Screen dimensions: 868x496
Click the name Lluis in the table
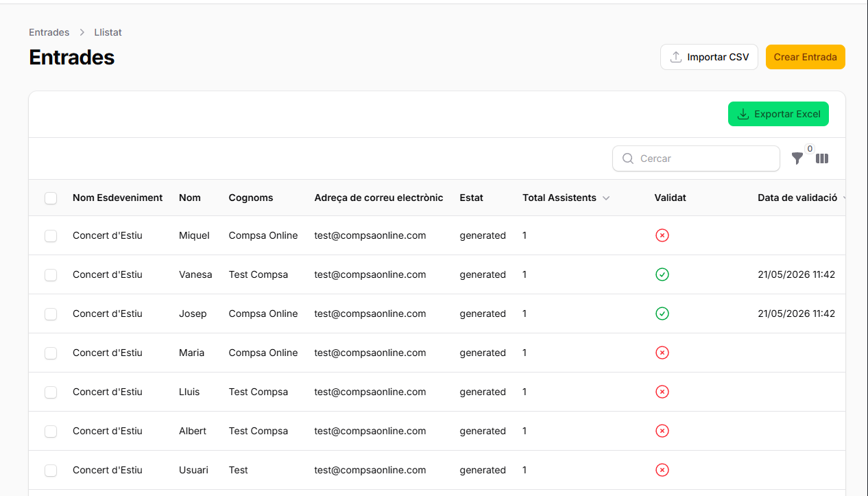189,392
